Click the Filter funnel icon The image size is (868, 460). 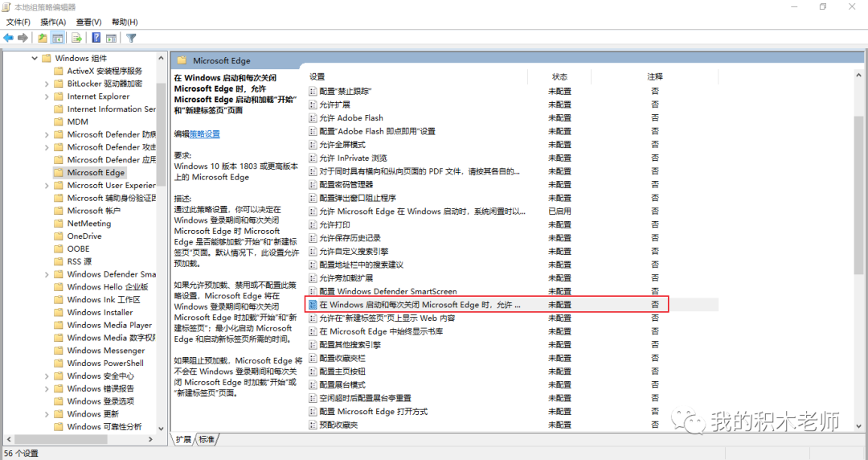pos(131,38)
